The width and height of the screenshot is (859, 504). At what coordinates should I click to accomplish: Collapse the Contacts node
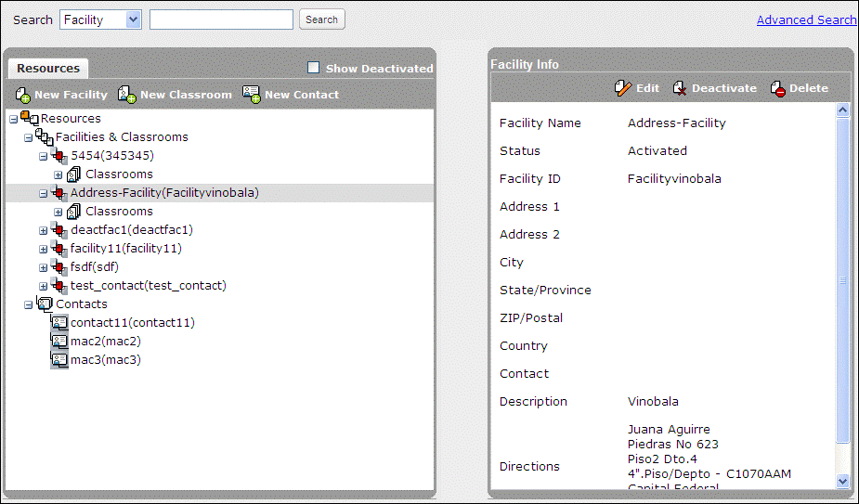(x=29, y=305)
